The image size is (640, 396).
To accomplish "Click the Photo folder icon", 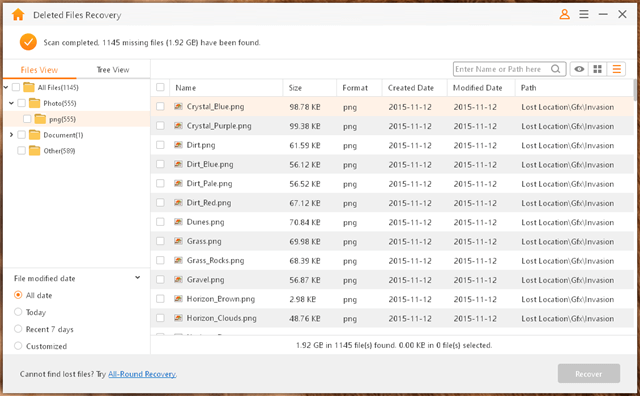I will 35,103.
